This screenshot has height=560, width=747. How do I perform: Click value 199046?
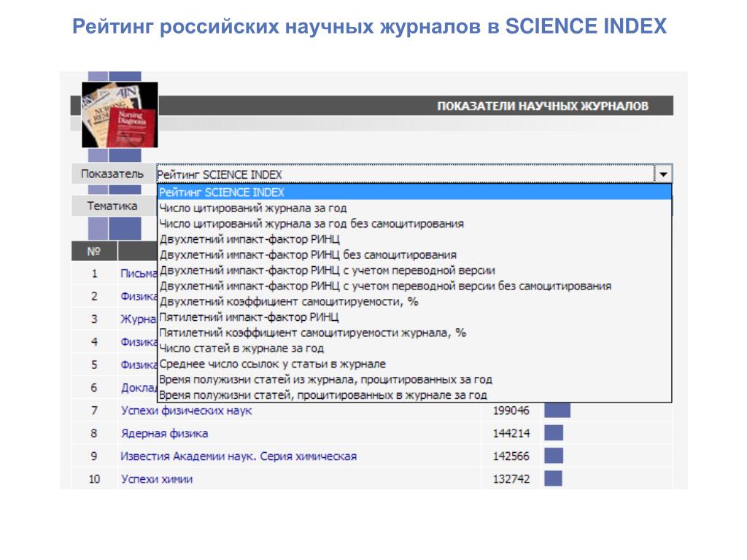[x=511, y=411]
